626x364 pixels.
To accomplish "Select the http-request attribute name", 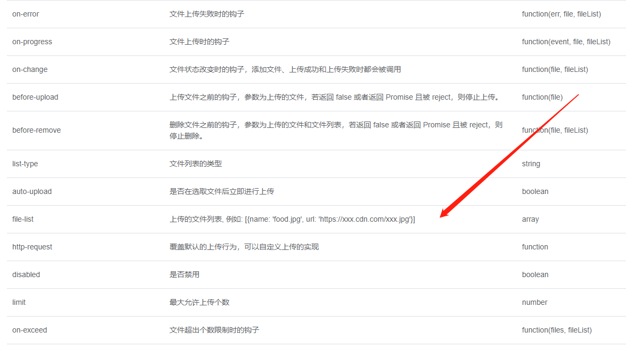I will pos(32,247).
